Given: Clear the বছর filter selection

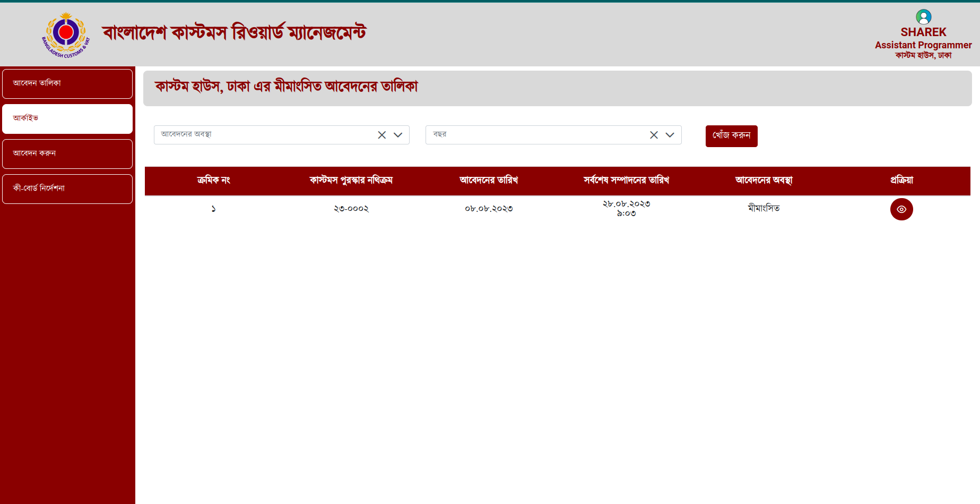Looking at the screenshot, I should coord(654,135).
